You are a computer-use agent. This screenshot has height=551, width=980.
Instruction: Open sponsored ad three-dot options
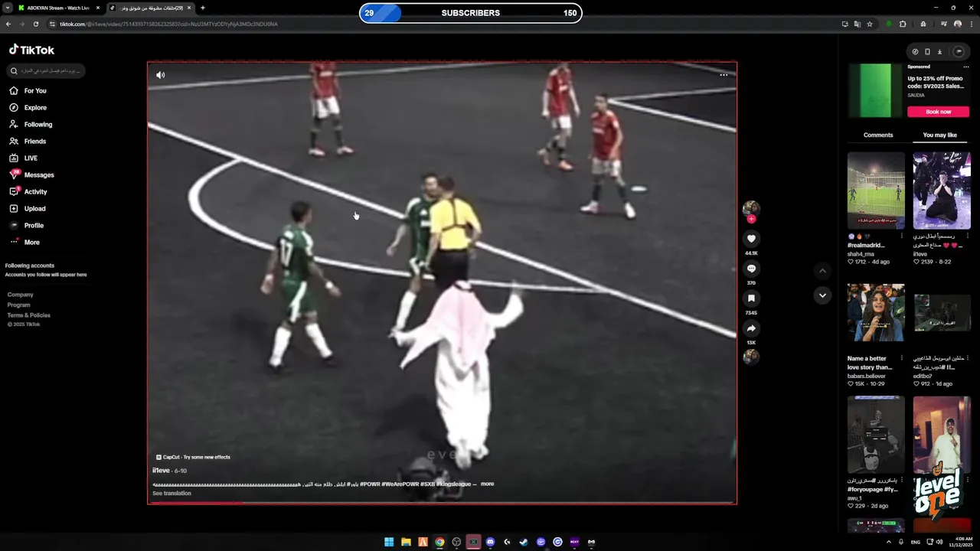point(965,67)
